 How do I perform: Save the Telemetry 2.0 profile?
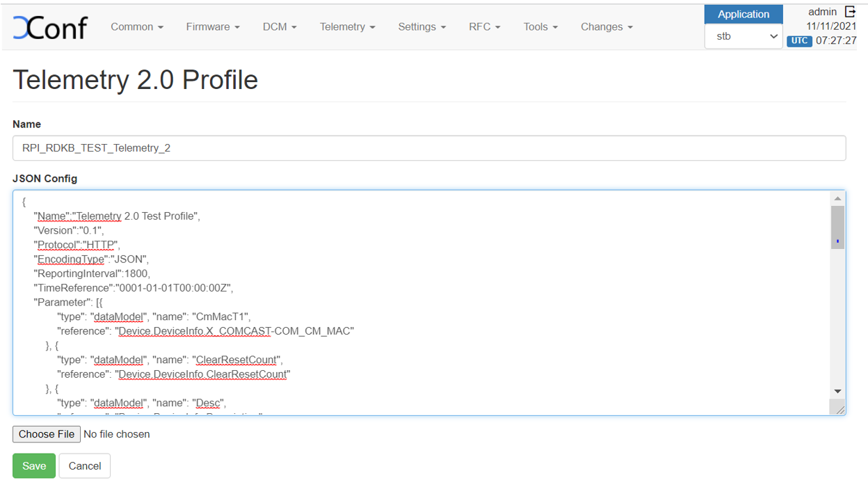pyautogui.click(x=34, y=466)
